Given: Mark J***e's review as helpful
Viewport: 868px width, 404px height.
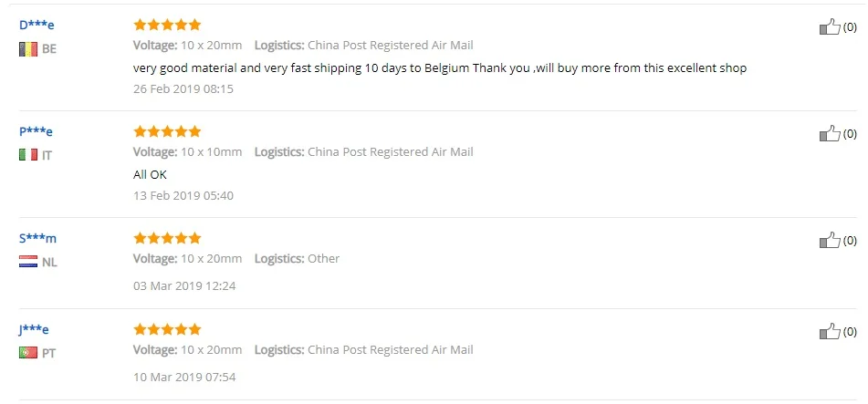Looking at the screenshot, I should (830, 332).
